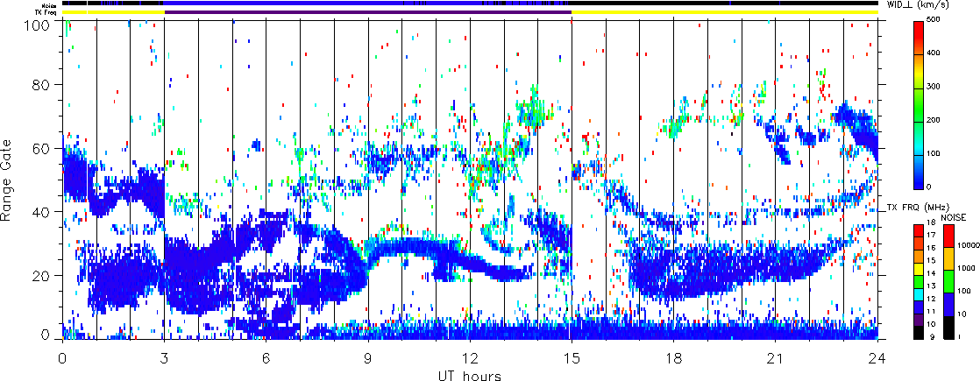Click the '14' value on TX FRQ scale
The height and width of the screenshot is (381, 980).
tap(931, 273)
